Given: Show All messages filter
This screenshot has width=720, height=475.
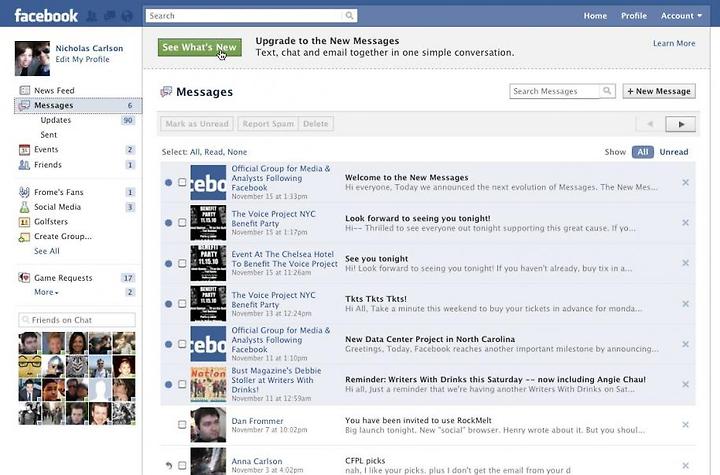Looking at the screenshot, I should (642, 152).
